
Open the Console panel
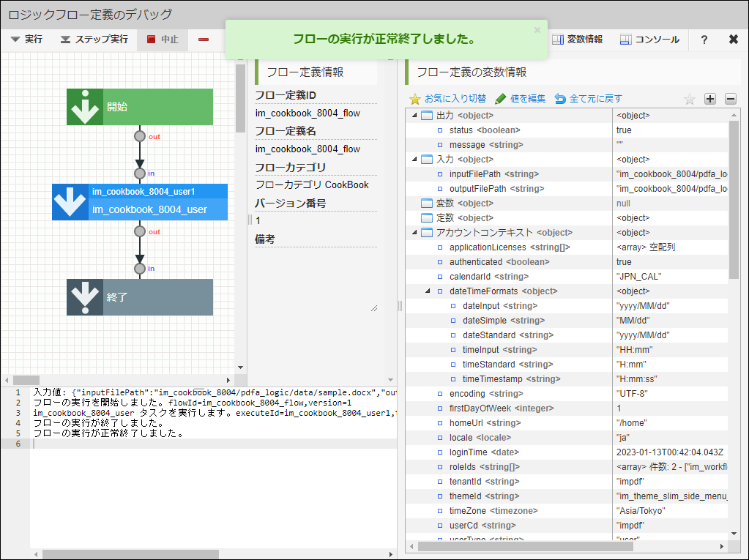649,40
